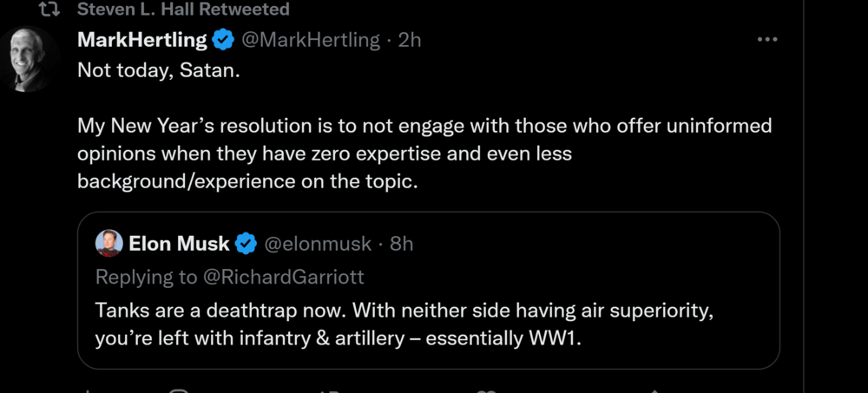This screenshot has width=868, height=393.
Task: Click the retweet icon above the tweet
Action: (x=50, y=10)
